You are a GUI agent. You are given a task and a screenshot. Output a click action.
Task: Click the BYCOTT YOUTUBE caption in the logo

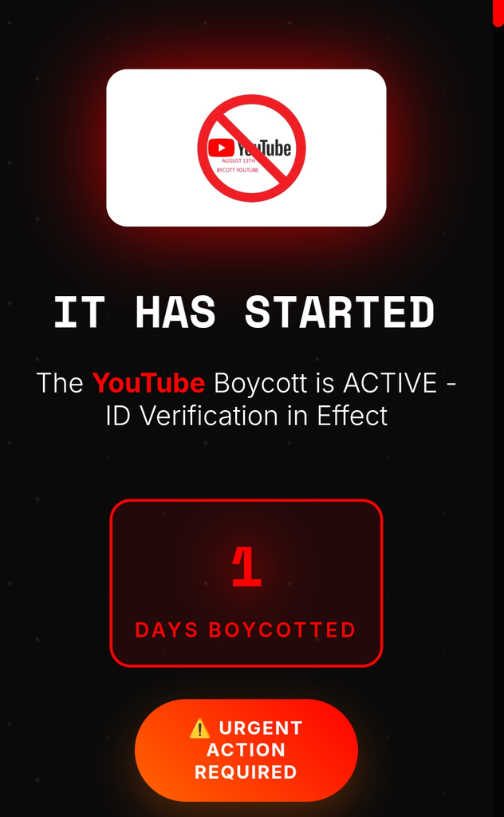point(238,171)
